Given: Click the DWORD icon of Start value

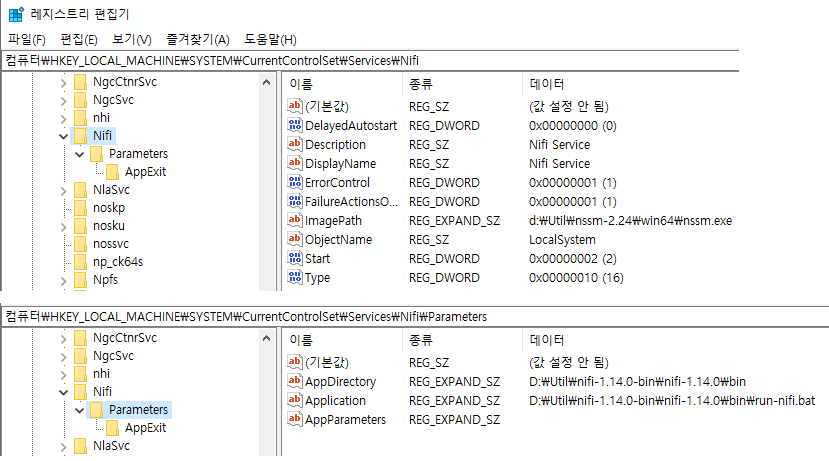Looking at the screenshot, I should pyautogui.click(x=294, y=258).
